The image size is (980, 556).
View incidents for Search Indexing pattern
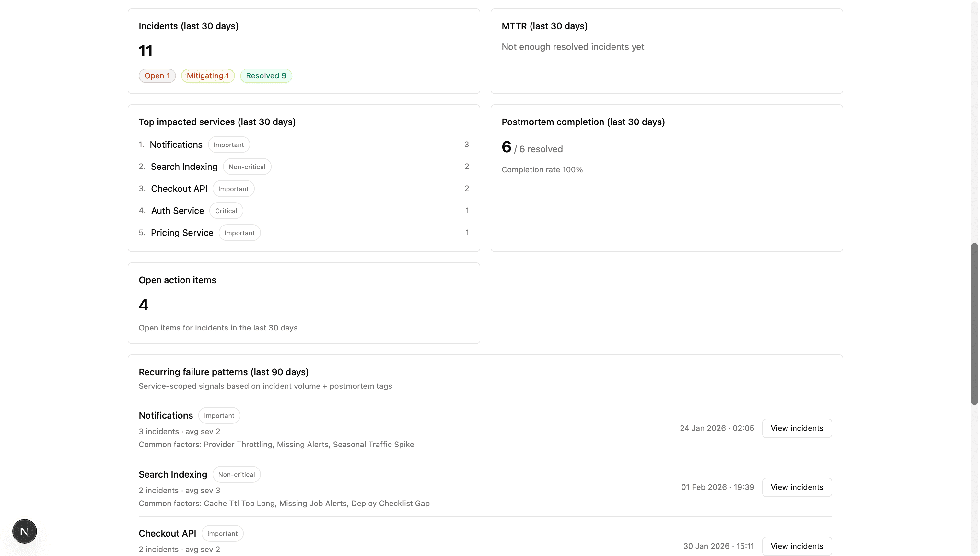coord(797,487)
